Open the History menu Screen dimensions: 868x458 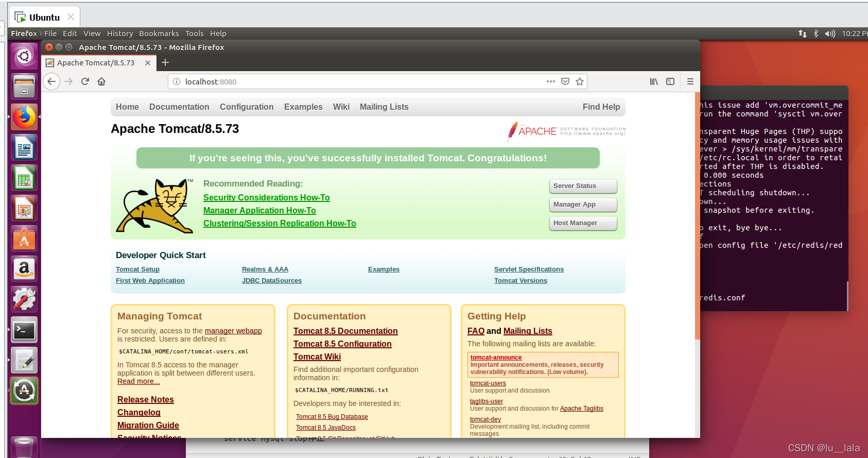[120, 33]
